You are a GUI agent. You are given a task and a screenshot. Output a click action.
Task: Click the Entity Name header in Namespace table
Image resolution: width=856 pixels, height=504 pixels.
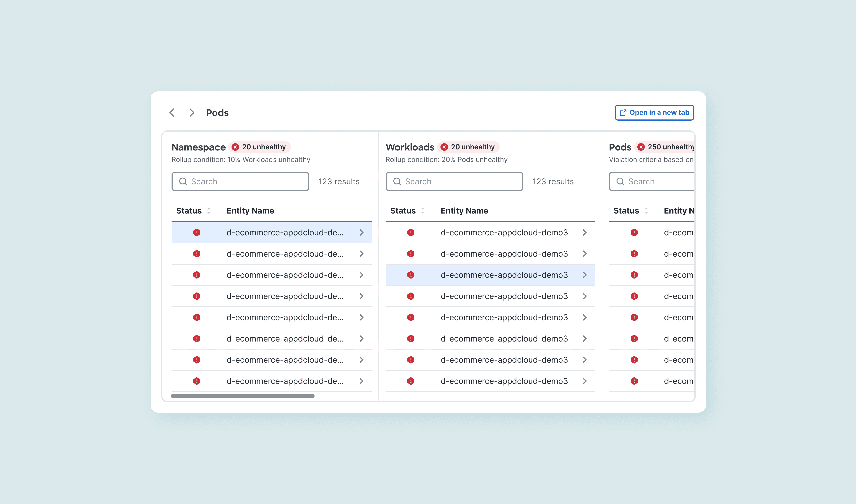coord(250,211)
